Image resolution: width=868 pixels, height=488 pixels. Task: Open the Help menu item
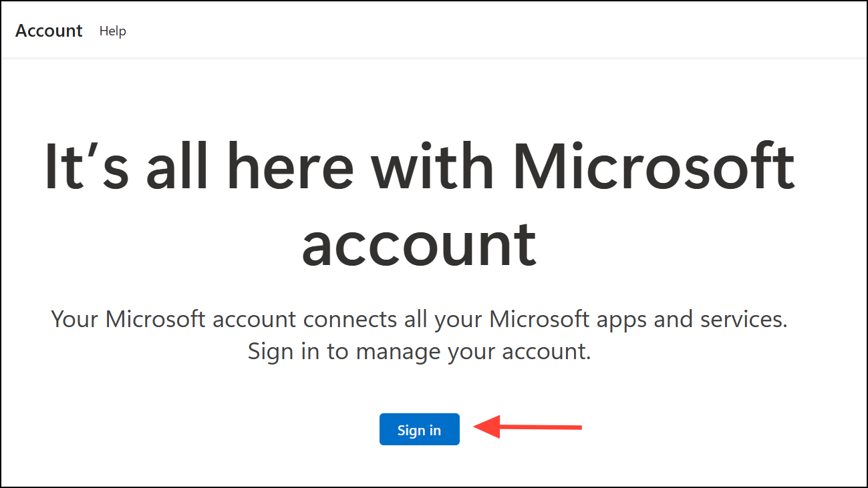[112, 31]
